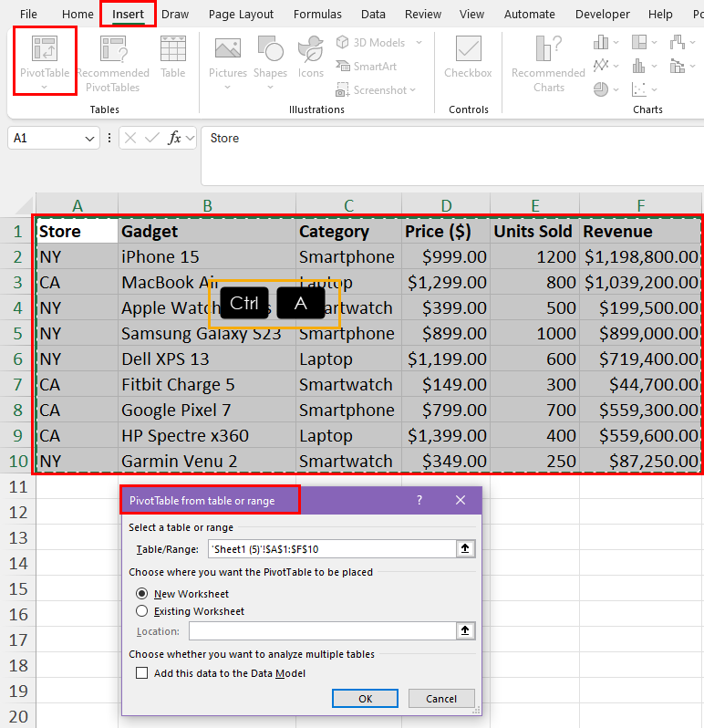The width and height of the screenshot is (704, 728).
Task: Click the line chart icon
Action: [601, 66]
